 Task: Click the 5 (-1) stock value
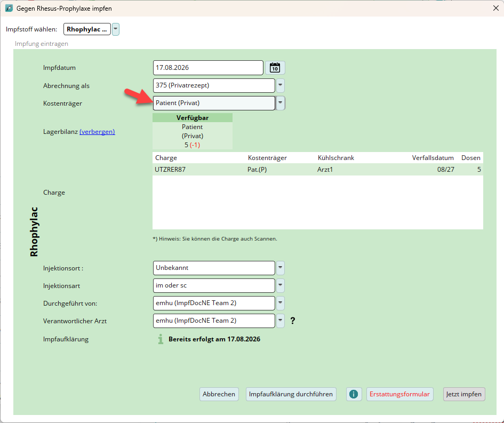tap(192, 145)
